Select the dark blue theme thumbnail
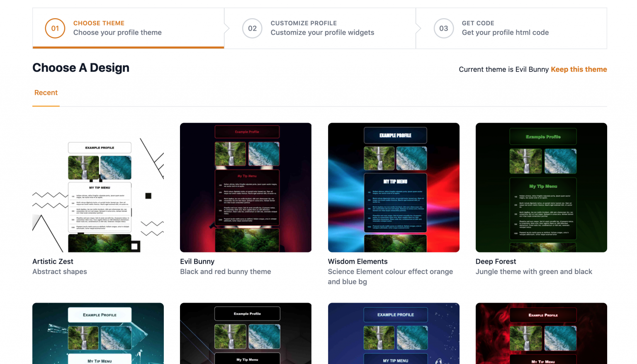The width and height of the screenshot is (637, 364). (x=394, y=333)
